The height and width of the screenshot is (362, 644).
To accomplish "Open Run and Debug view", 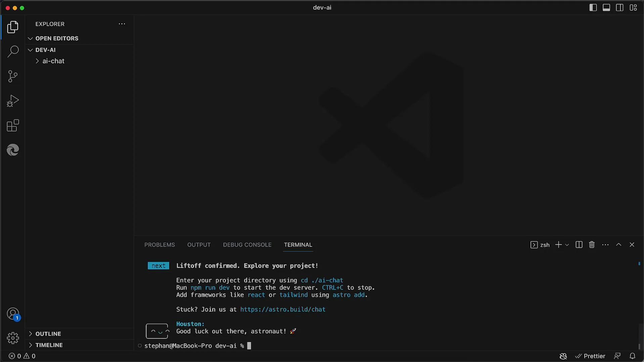I will tap(13, 101).
